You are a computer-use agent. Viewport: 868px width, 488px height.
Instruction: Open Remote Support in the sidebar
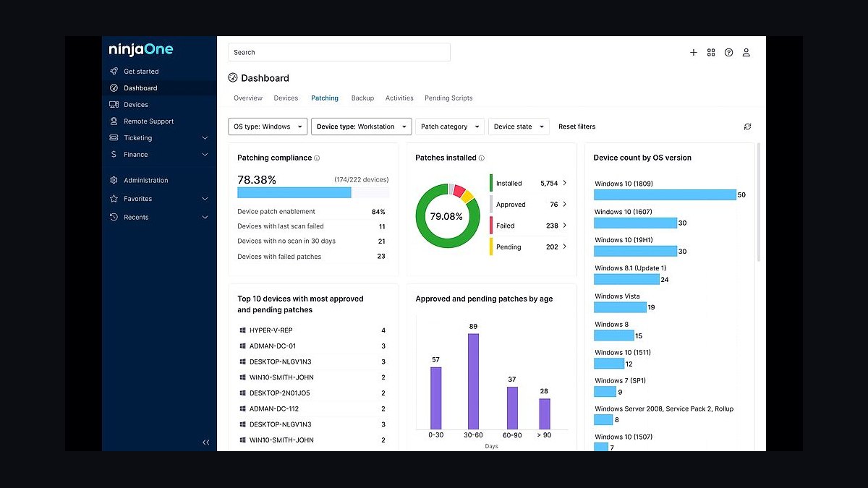tap(159, 121)
